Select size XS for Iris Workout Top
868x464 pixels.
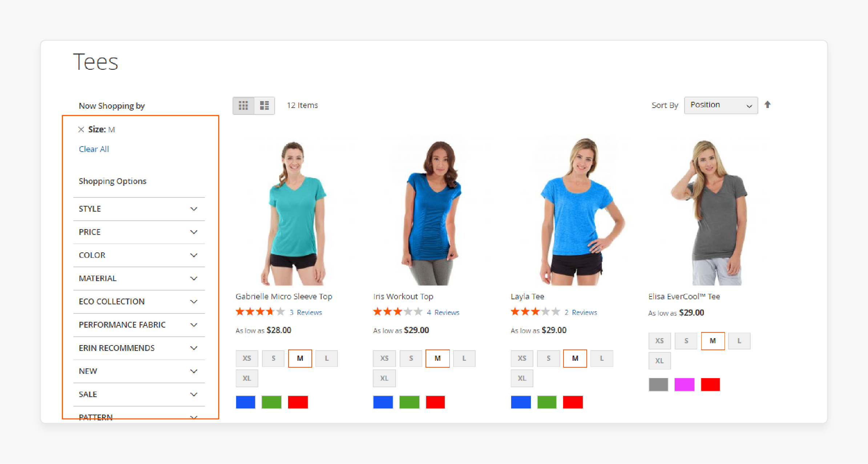[384, 359]
